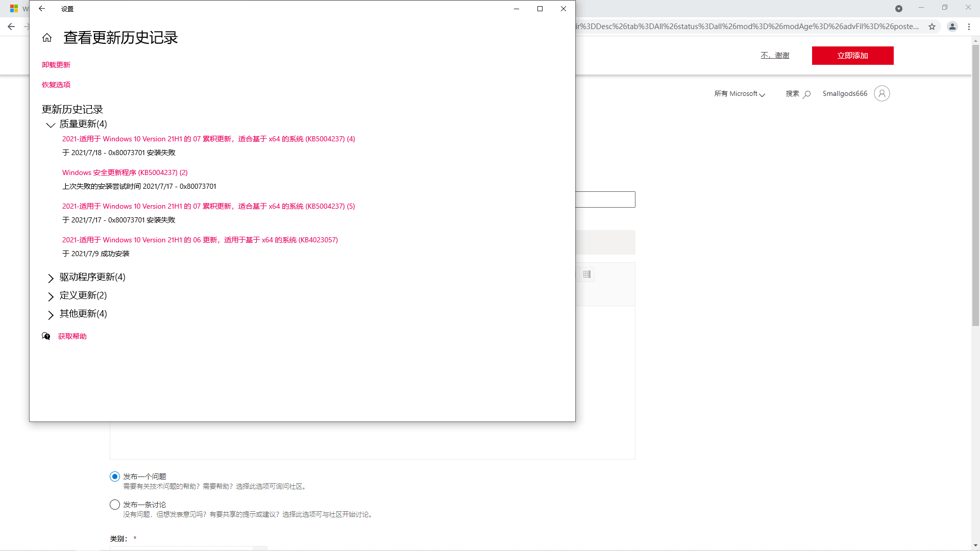Close the Settings window
Screen dimensions: 980x551
tap(563, 9)
